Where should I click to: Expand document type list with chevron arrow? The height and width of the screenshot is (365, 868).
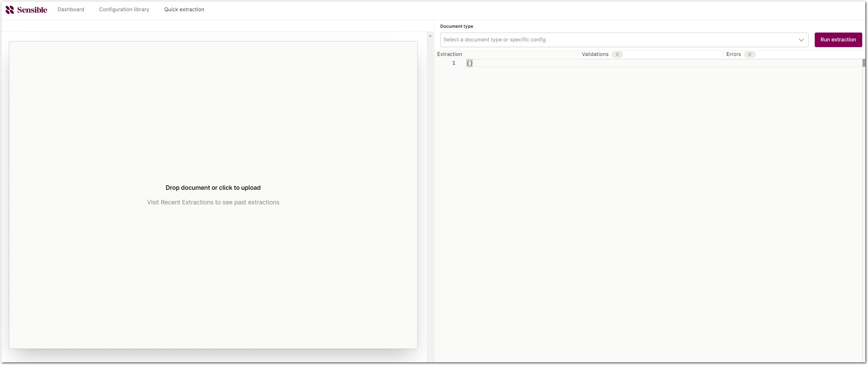pos(801,40)
